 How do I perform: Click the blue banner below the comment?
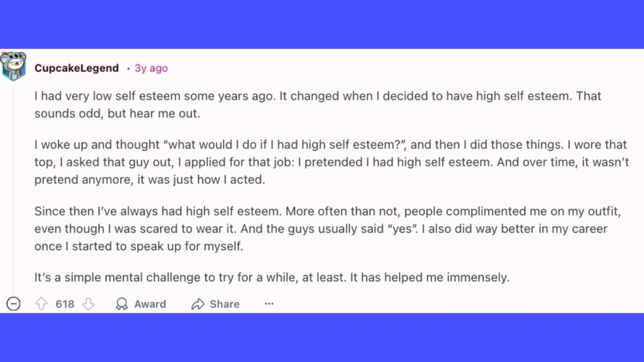click(x=322, y=338)
